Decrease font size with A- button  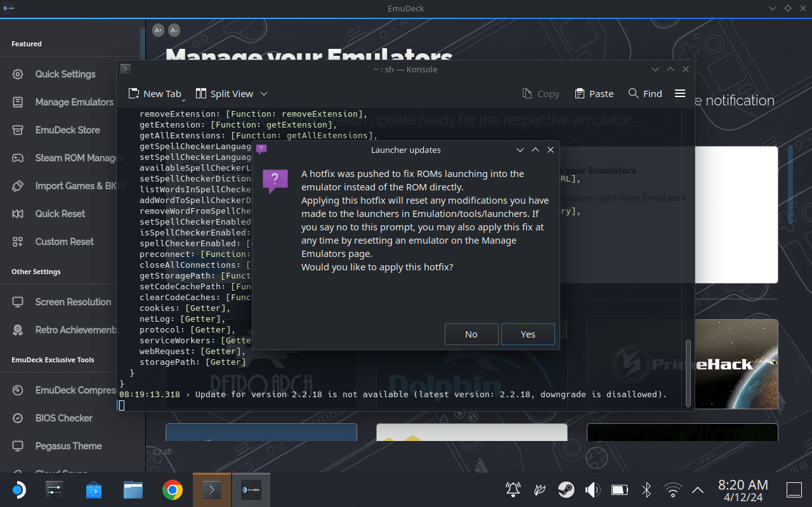coord(174,30)
